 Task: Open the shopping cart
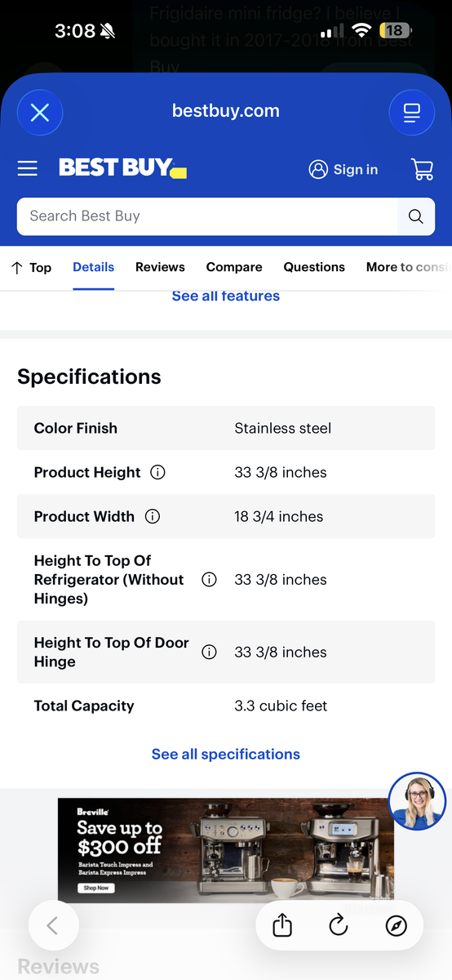[423, 169]
